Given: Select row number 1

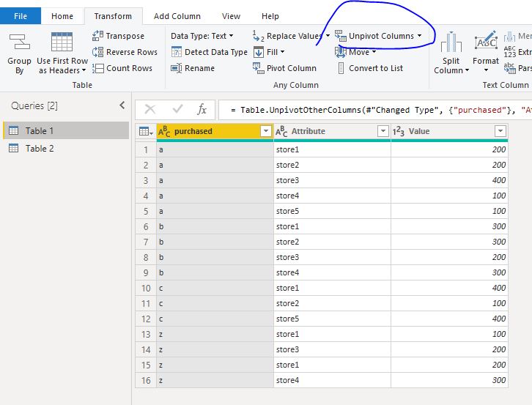Looking at the screenshot, I should coord(146,149).
